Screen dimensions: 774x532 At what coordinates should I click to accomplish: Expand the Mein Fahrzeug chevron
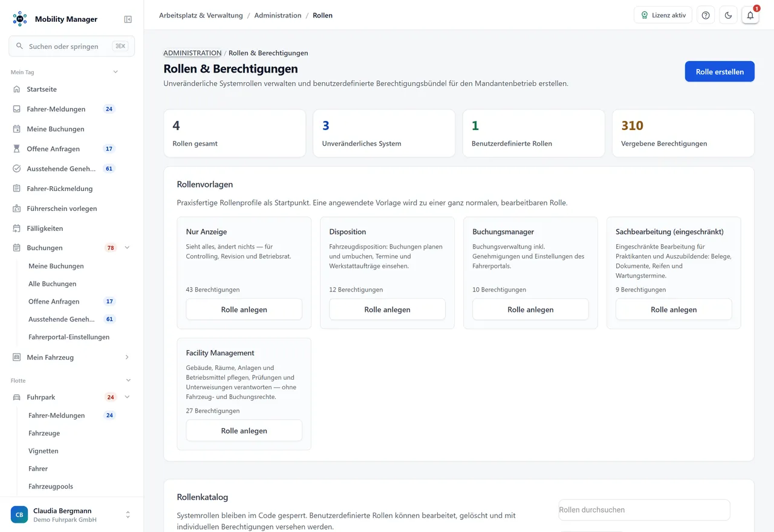[127, 357]
